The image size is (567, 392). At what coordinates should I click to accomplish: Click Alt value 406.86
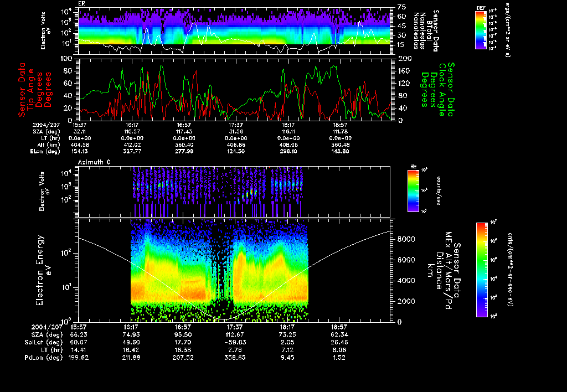(236, 145)
